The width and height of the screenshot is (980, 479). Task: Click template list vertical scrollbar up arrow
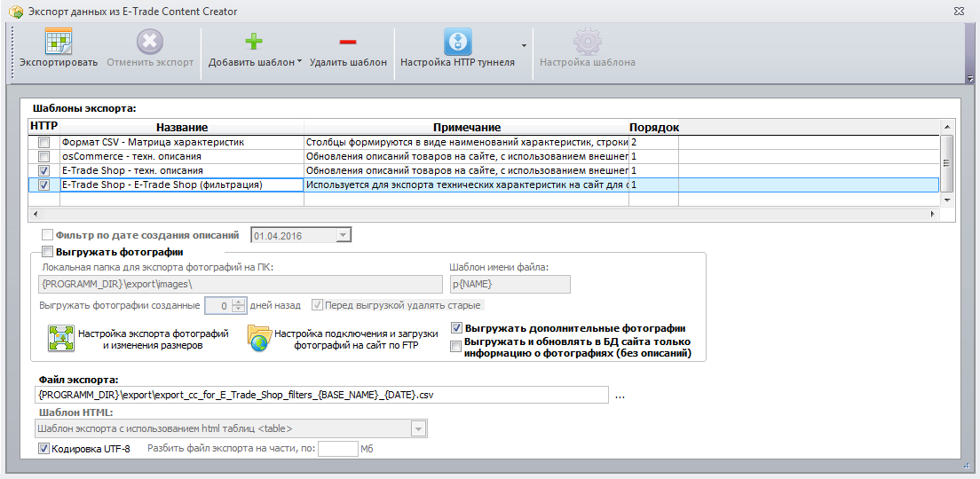click(x=947, y=127)
